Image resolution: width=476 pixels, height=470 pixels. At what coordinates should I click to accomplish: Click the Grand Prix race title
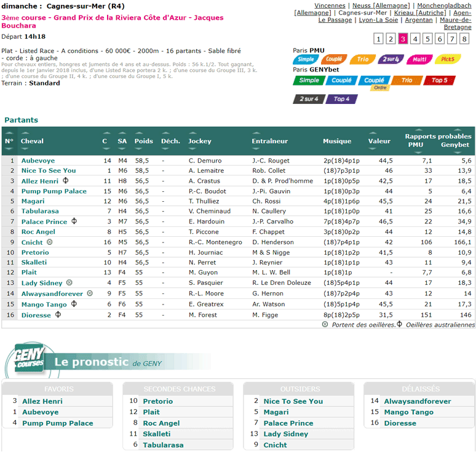(x=113, y=22)
